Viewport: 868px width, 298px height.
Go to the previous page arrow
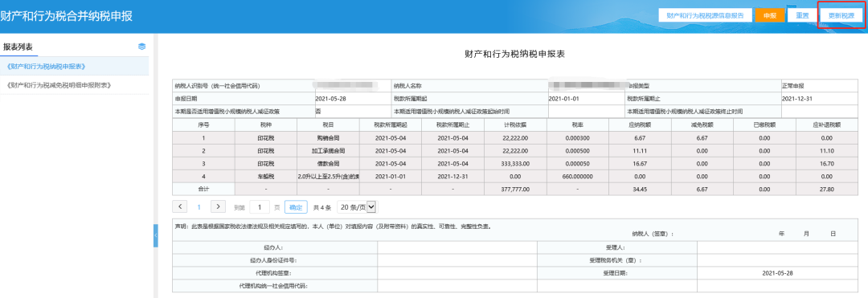(x=180, y=206)
